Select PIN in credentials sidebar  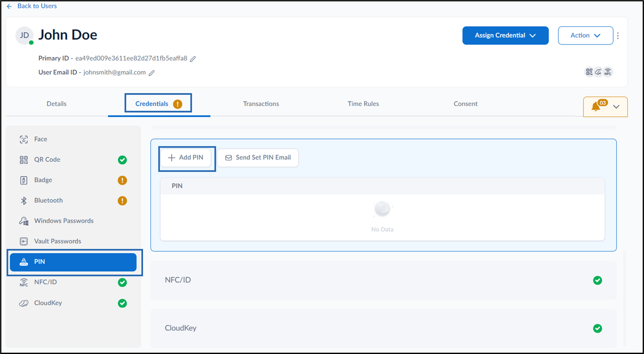73,262
